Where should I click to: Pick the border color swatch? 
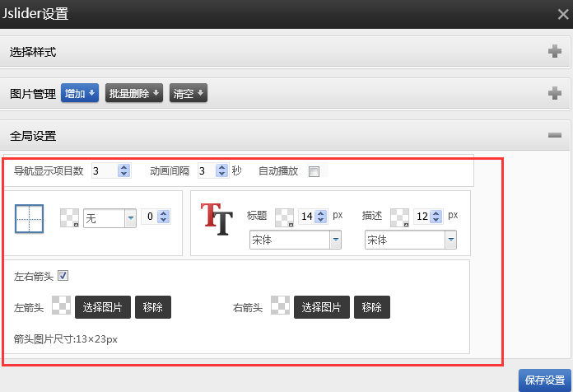click(69, 217)
